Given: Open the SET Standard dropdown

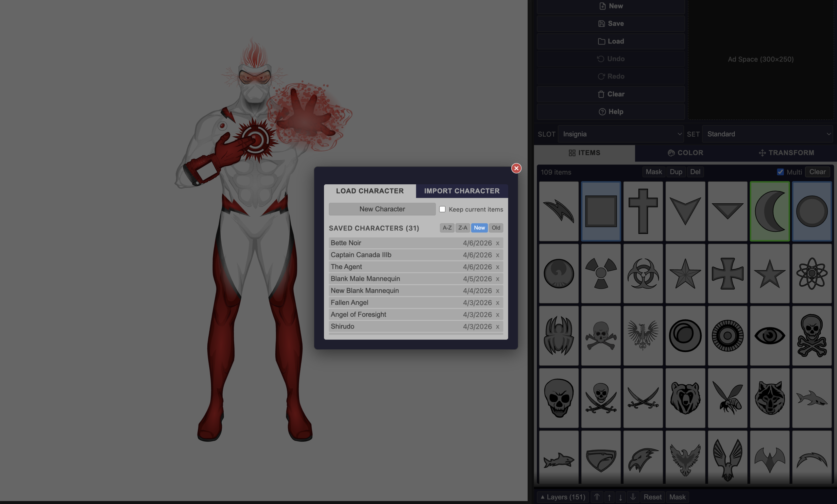Looking at the screenshot, I should tap(767, 134).
